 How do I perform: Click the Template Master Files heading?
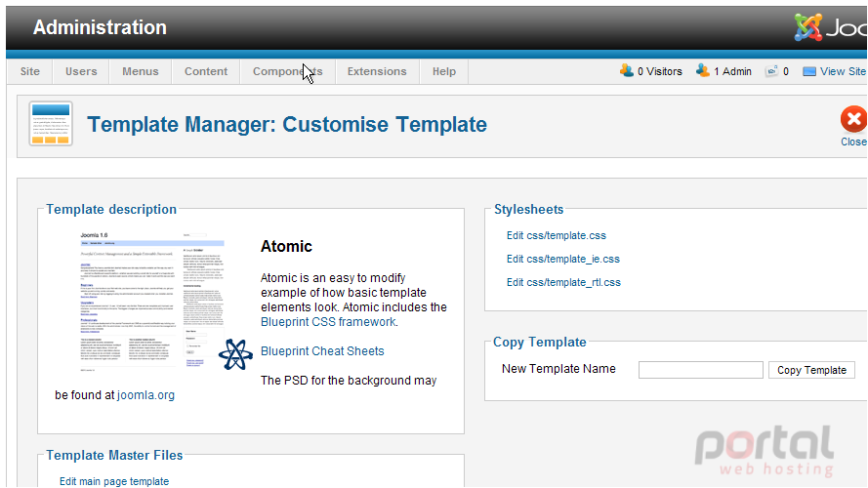pos(114,455)
